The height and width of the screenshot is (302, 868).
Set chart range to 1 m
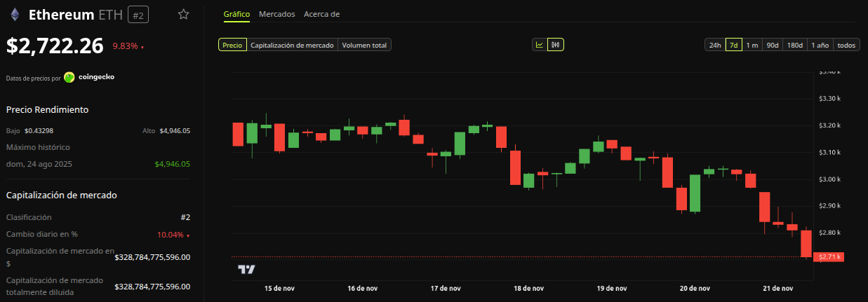coord(752,45)
